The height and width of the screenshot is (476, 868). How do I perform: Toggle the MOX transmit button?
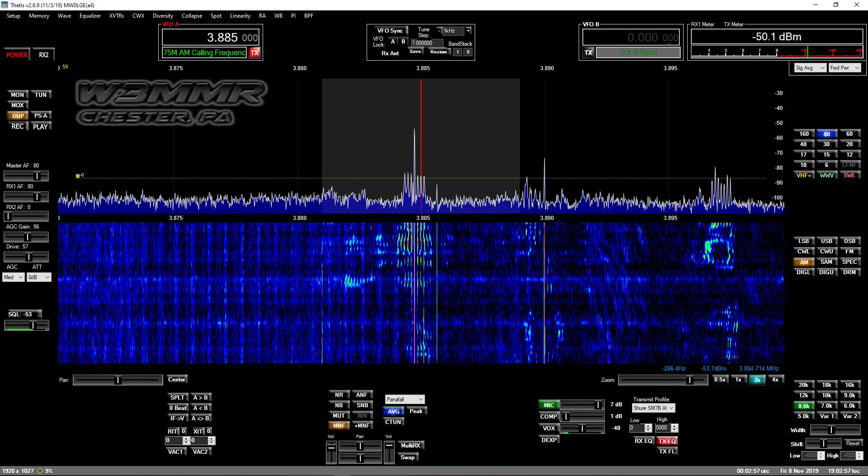tap(18, 105)
